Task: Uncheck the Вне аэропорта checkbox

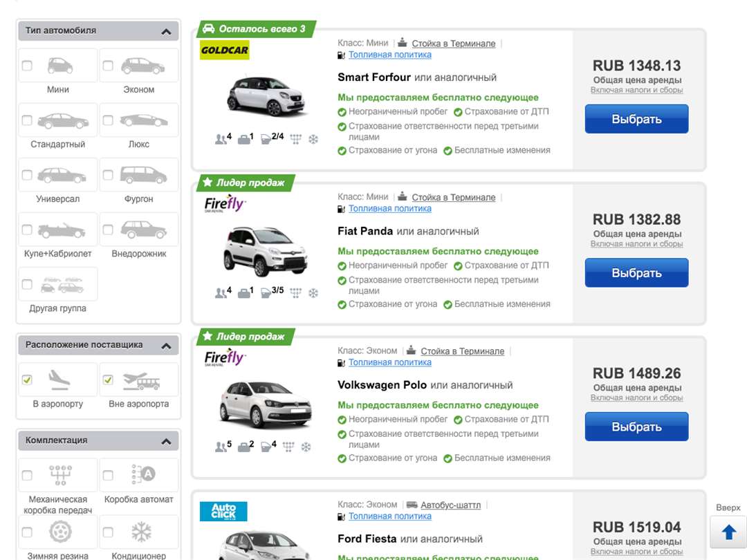Action: click(108, 380)
